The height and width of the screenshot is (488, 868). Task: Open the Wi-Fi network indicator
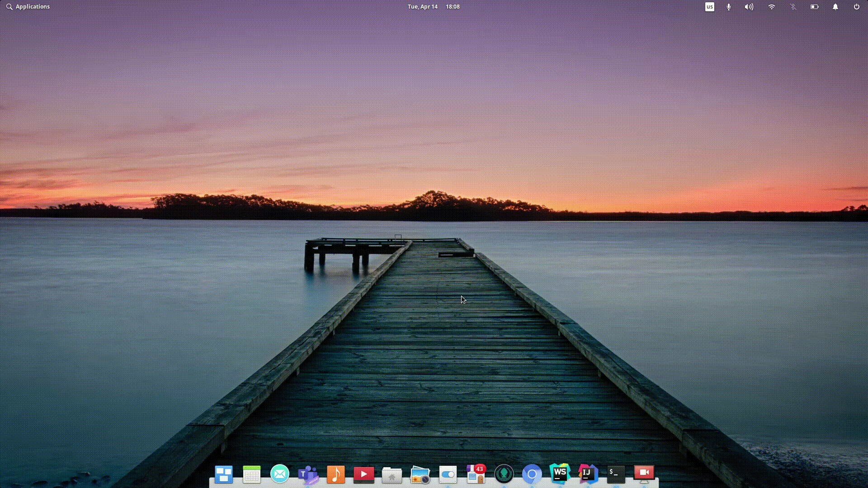(772, 7)
